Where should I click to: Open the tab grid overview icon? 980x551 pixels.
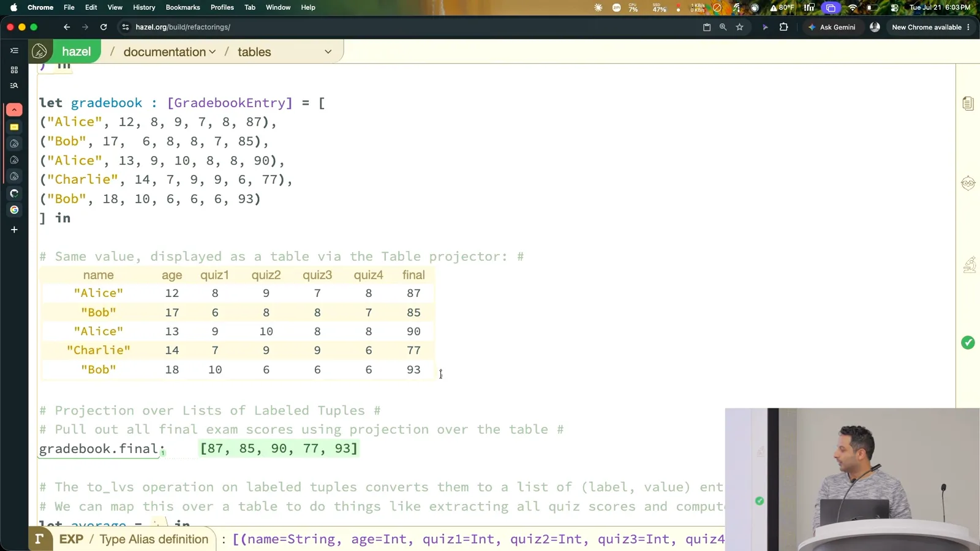[x=14, y=70]
